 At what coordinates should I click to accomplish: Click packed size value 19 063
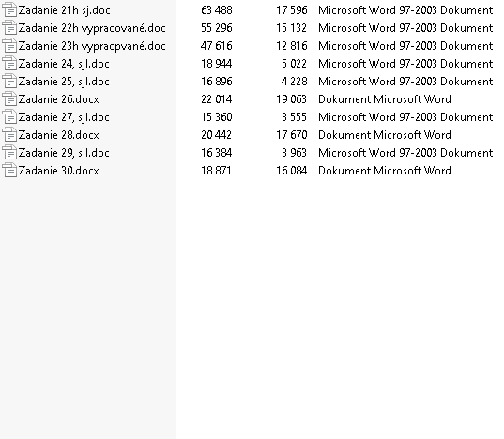292,99
